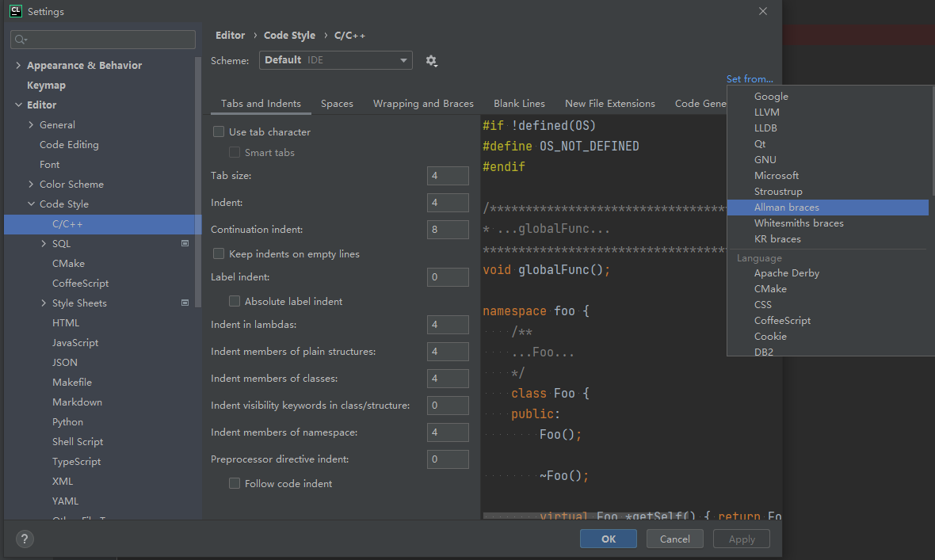This screenshot has height=560, width=935.
Task: Click the project-level icon next to SQL
Action: coord(185,243)
